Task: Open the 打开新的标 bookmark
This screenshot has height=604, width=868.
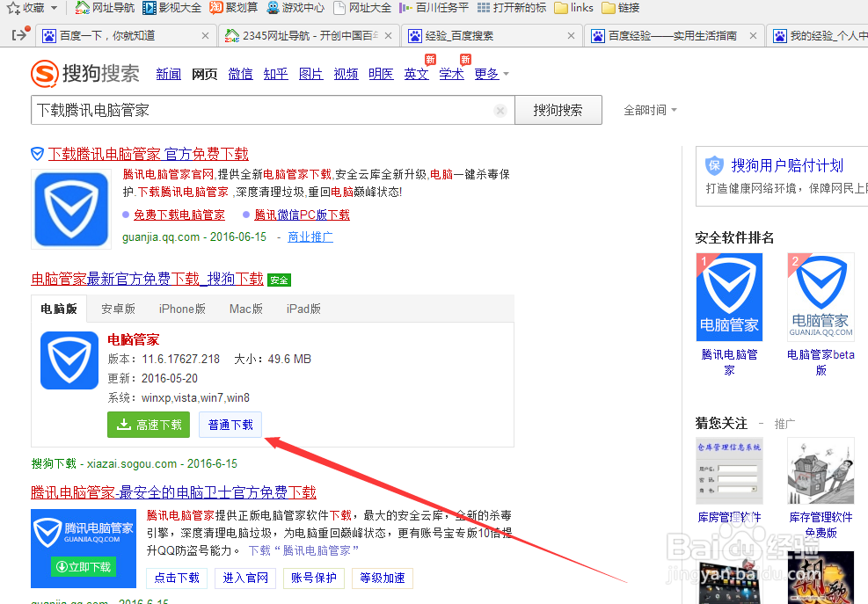Action: pyautogui.click(x=512, y=8)
